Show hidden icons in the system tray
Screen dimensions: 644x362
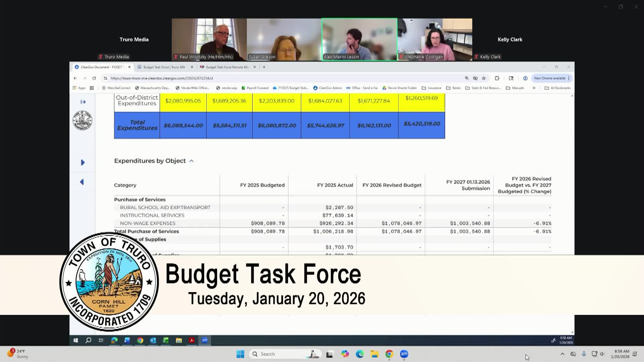click(x=562, y=354)
